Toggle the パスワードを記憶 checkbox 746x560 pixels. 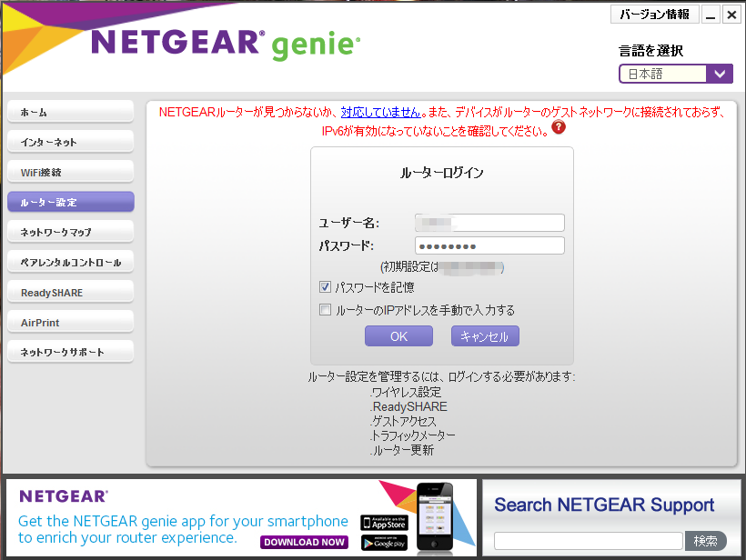click(x=325, y=286)
